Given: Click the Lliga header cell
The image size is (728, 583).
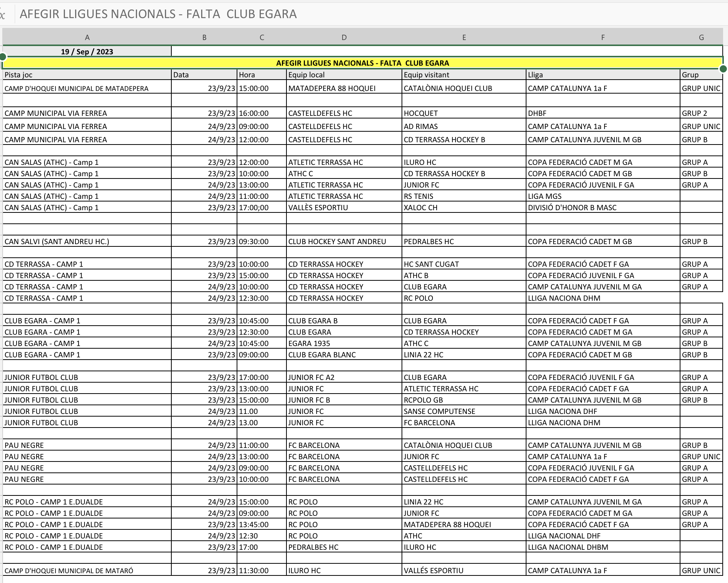Looking at the screenshot, I should 603,75.
